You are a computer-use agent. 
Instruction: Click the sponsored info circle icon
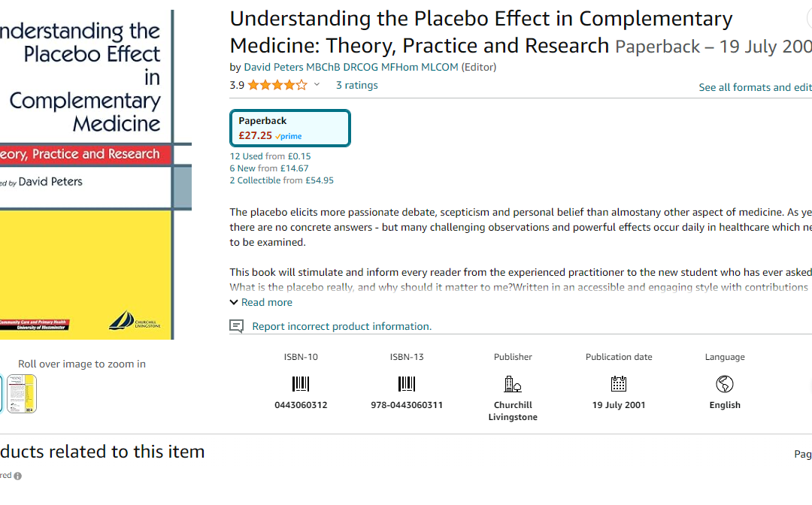point(17,476)
